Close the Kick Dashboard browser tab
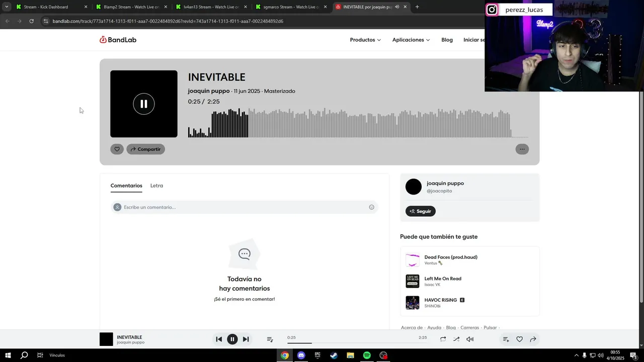The height and width of the screenshot is (362, 644). tap(86, 7)
